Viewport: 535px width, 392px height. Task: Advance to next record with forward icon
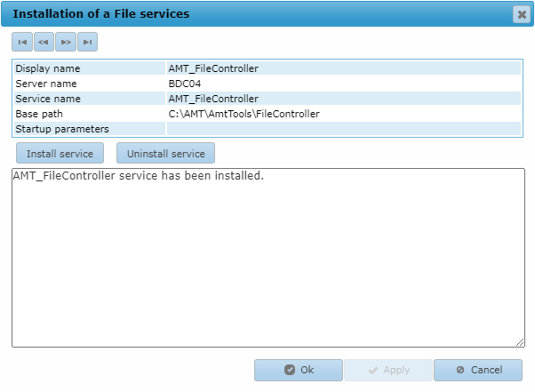pos(66,42)
